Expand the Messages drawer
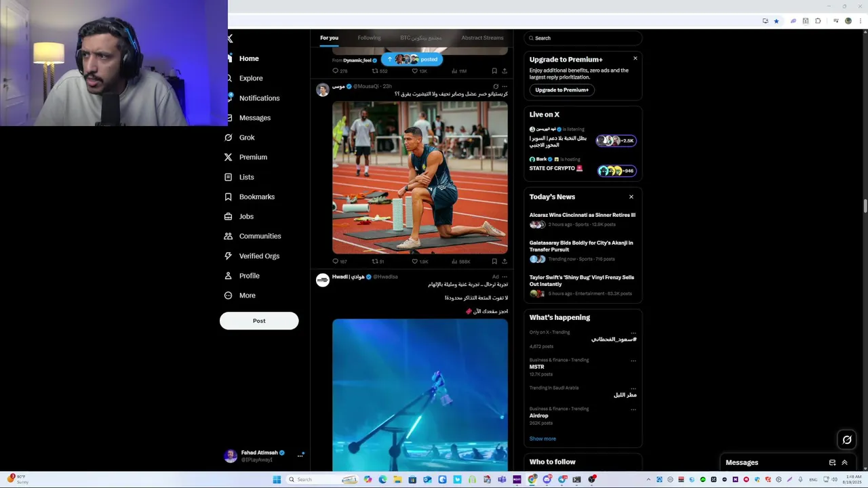Screen dimensions: 868x488 click(x=845, y=463)
